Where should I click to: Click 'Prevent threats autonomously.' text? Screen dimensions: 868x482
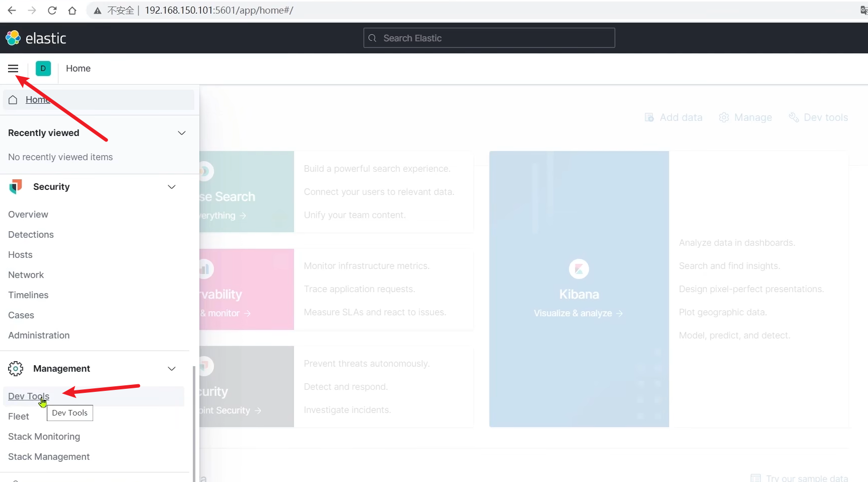pyautogui.click(x=367, y=364)
